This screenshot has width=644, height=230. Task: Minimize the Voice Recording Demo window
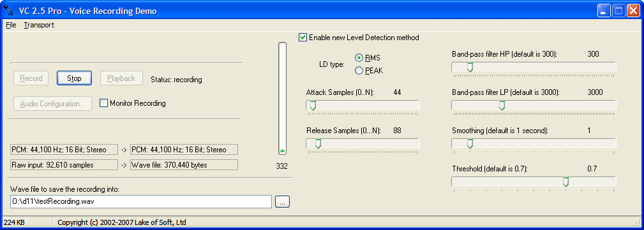click(x=604, y=11)
